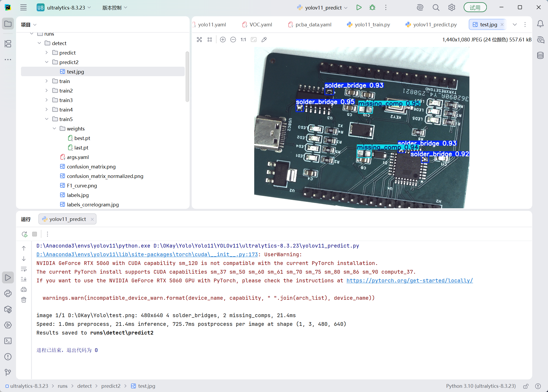Zoom in on test.jpg image
This screenshot has width=548, height=392.
pos(223,40)
